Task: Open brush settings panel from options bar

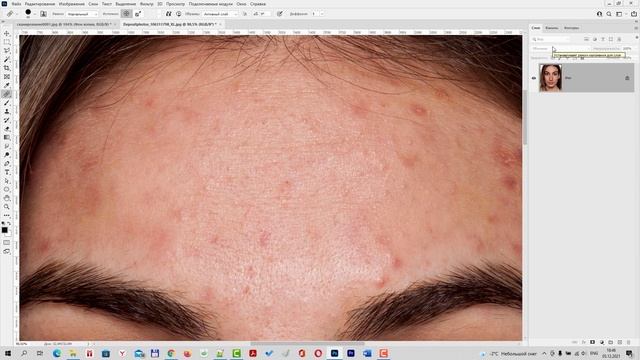Action: [x=43, y=14]
